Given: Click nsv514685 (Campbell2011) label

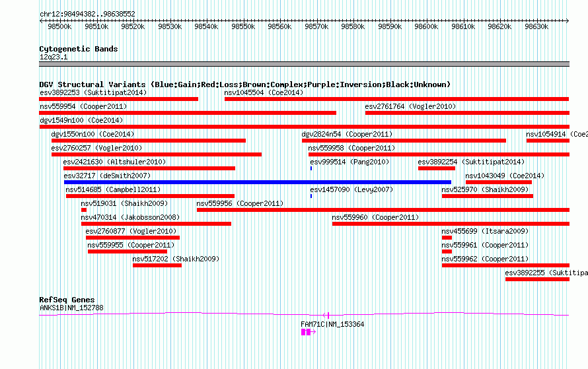Looking at the screenshot, I should tap(113, 189).
